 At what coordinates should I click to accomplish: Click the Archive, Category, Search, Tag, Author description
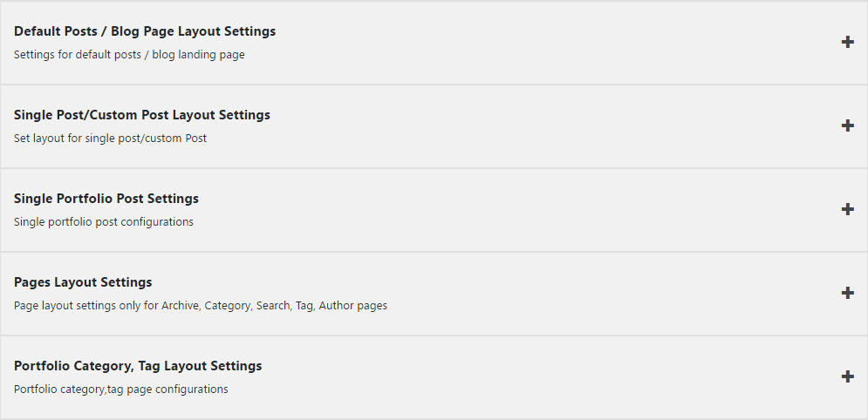tap(201, 305)
